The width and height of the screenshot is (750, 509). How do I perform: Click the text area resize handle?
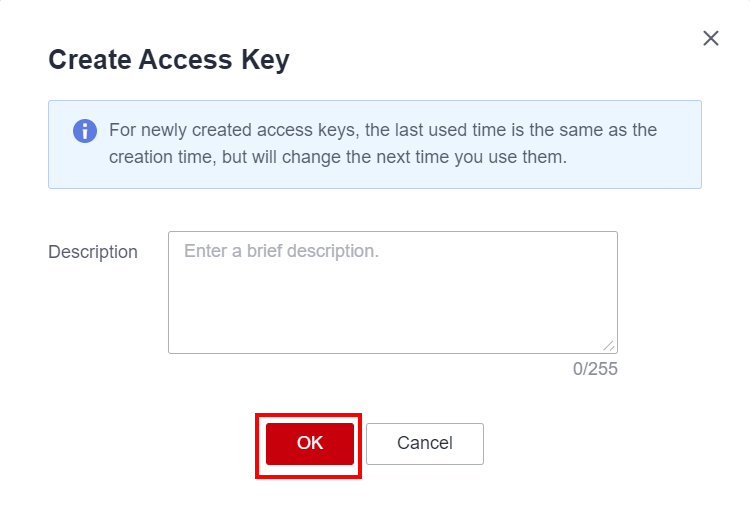tap(608, 344)
